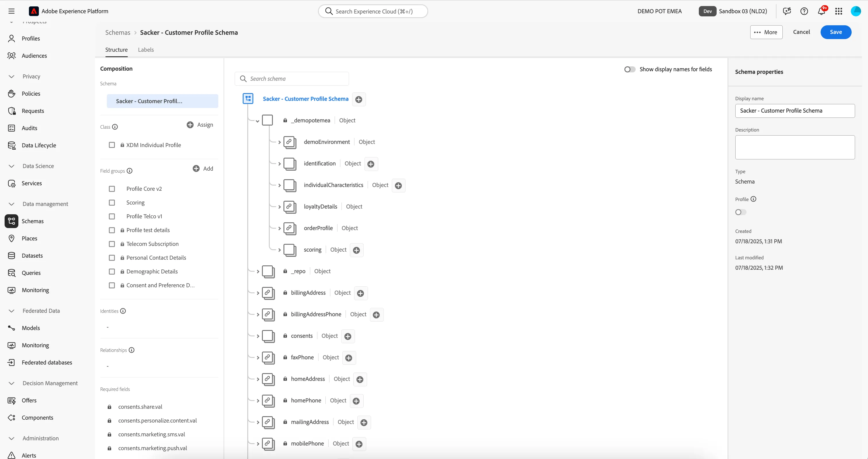Click the Profile info icon in properties

coord(754,199)
